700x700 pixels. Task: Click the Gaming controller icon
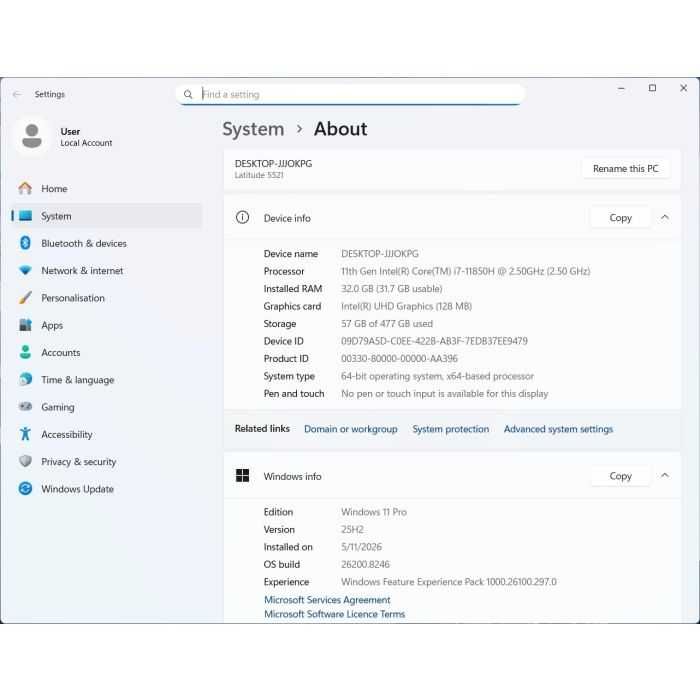[x=25, y=407]
